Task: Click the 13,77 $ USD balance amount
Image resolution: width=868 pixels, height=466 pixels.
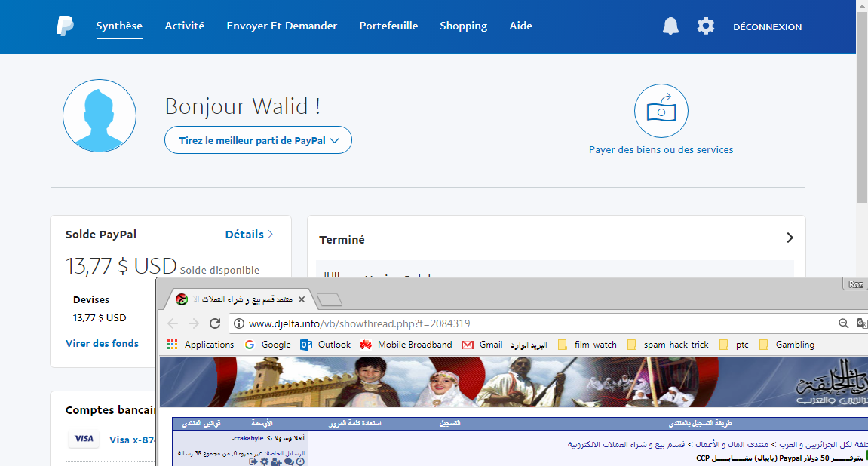Action: (121, 266)
